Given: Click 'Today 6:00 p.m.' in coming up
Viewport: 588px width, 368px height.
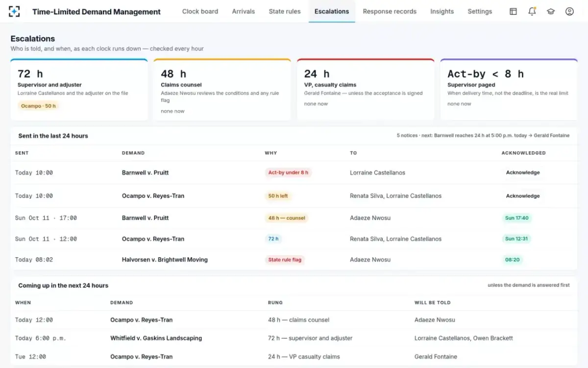Looking at the screenshot, I should 41,338.
